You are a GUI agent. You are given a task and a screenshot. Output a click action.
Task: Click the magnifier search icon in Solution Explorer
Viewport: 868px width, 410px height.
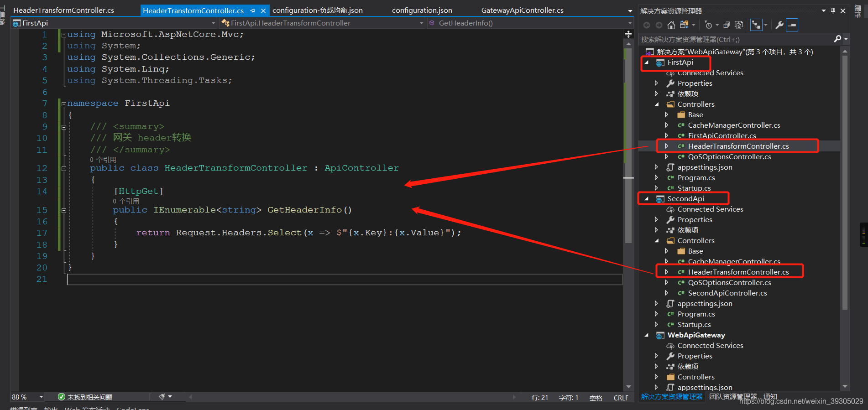click(837, 39)
